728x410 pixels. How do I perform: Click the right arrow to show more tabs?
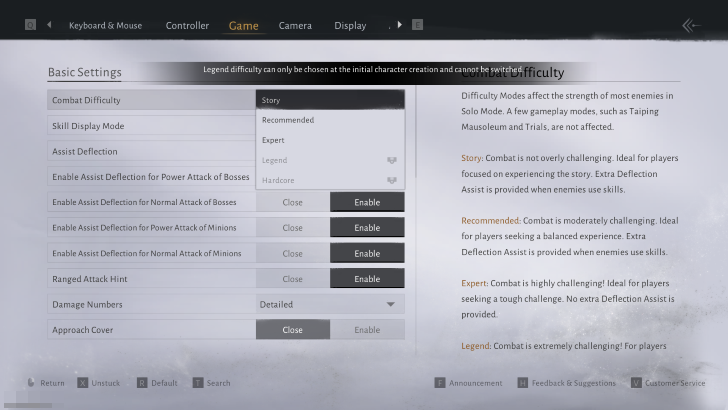point(399,25)
